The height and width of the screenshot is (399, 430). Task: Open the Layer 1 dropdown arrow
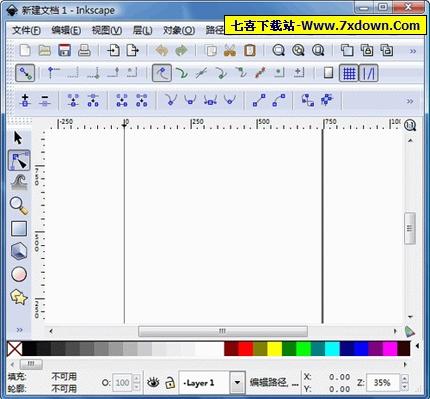(x=237, y=382)
